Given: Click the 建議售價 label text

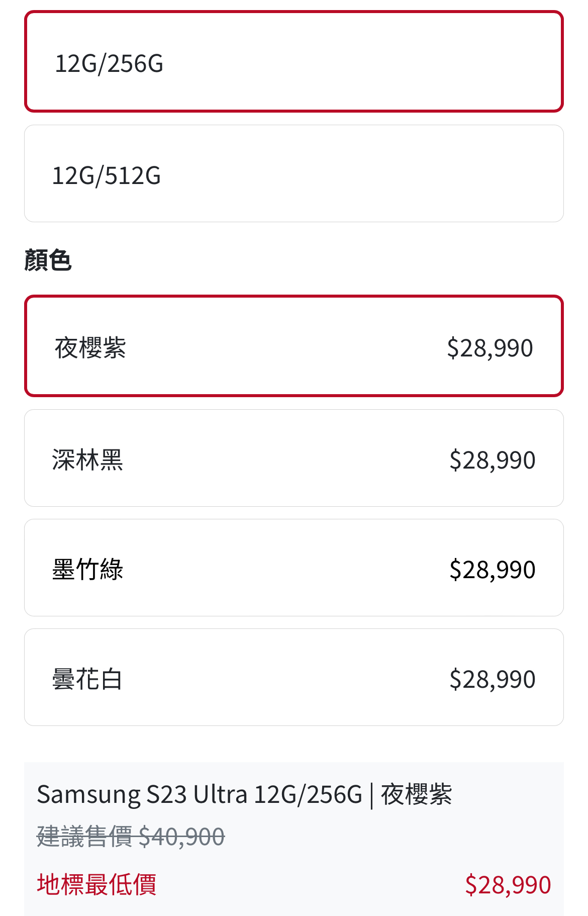Looking at the screenshot, I should [x=84, y=837].
